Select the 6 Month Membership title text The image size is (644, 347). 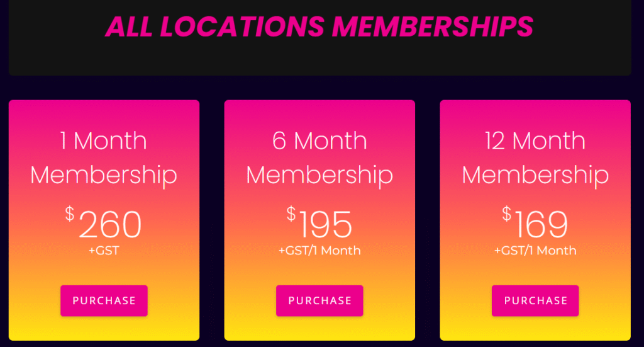pos(319,158)
